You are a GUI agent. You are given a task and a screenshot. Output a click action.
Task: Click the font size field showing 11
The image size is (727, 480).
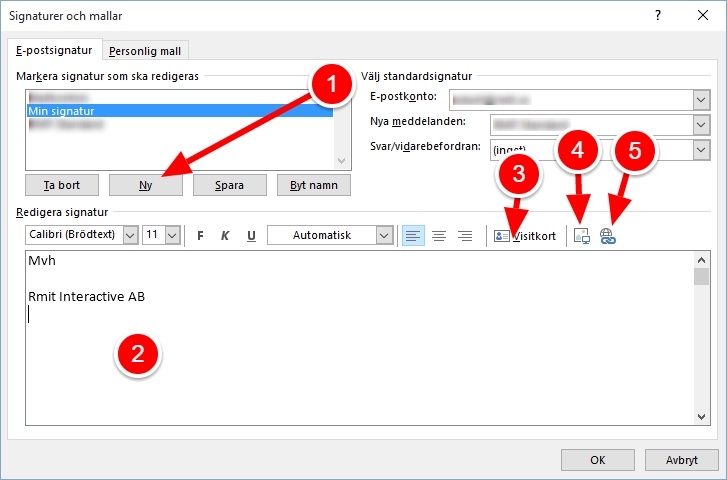pos(154,235)
